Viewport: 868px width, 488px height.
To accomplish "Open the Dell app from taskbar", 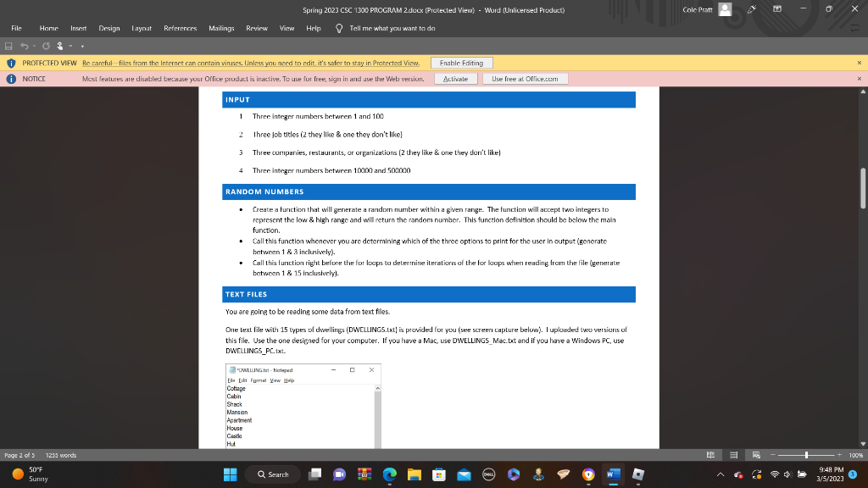I will click(489, 474).
